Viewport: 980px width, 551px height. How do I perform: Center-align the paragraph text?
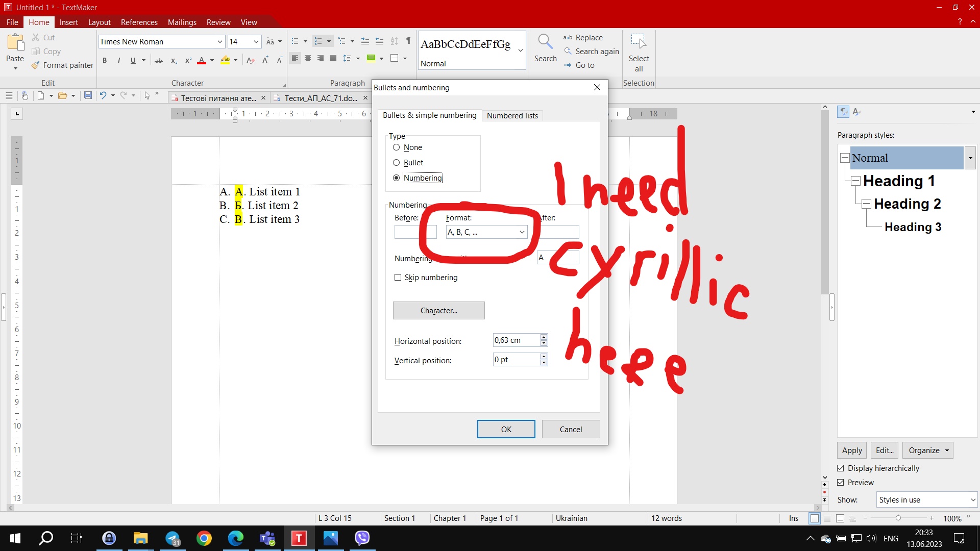[x=308, y=58]
